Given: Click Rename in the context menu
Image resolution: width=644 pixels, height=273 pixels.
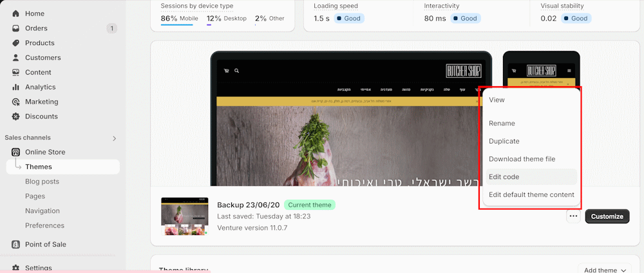Looking at the screenshot, I should 502,123.
